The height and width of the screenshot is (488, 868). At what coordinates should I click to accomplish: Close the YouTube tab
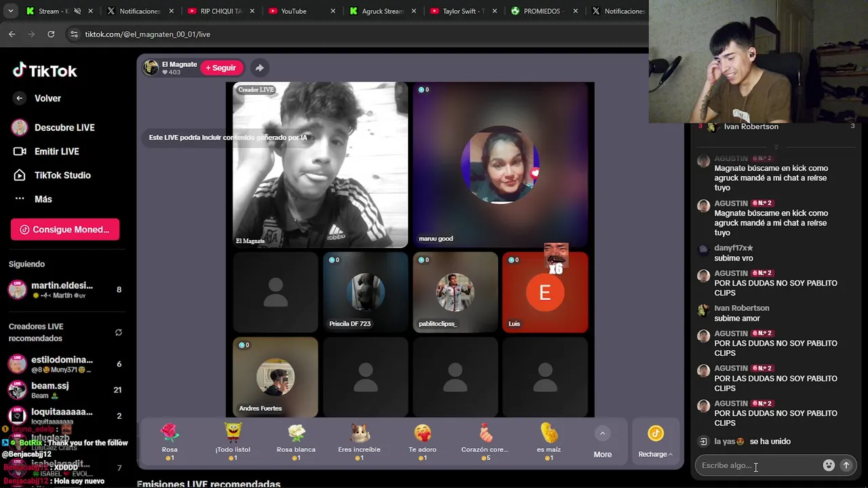333,11
